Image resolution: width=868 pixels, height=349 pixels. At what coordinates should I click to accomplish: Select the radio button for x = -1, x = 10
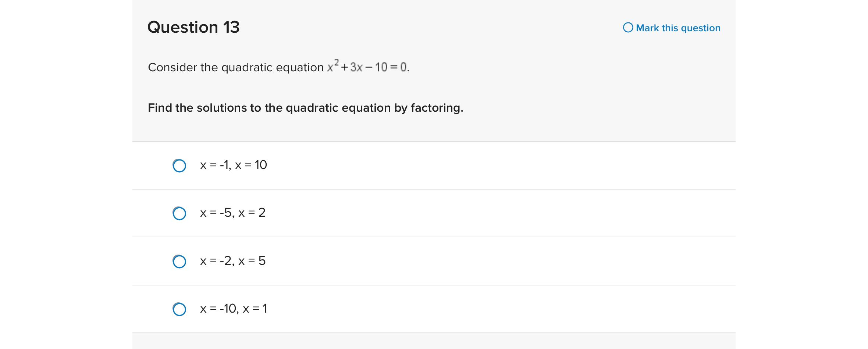point(179,166)
